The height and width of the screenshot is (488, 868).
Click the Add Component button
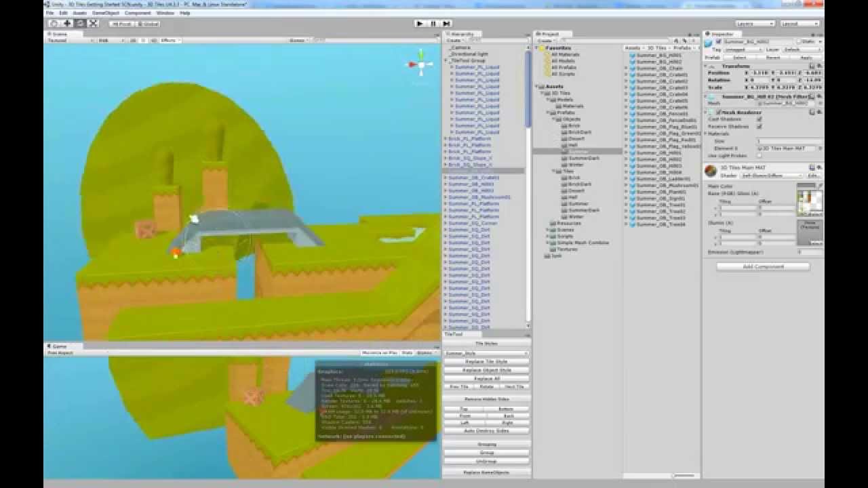763,266
